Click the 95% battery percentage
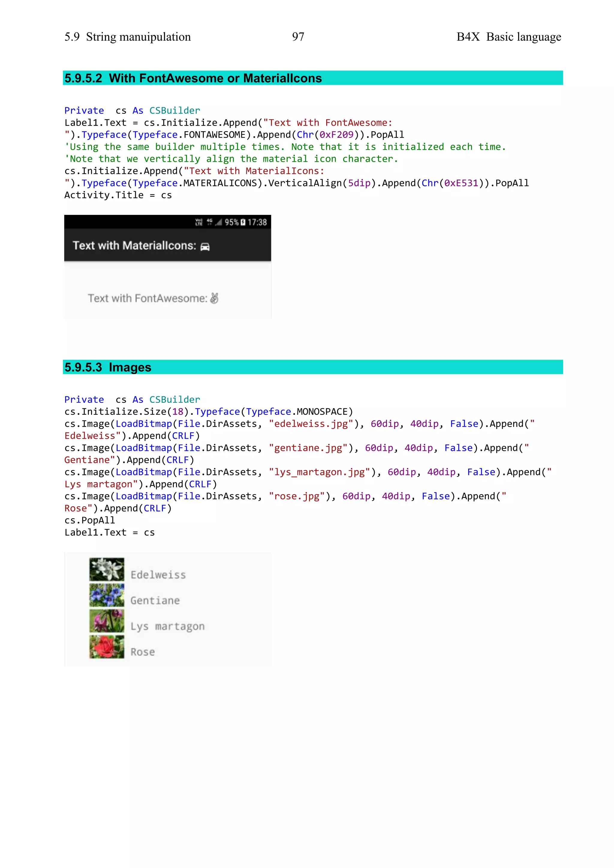614x868 pixels. 232,222
